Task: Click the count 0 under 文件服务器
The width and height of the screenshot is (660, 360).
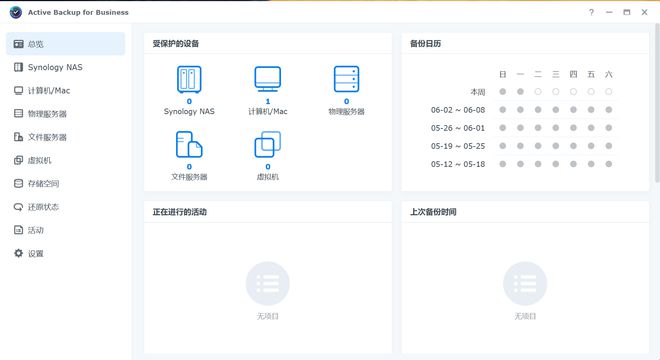Action: coord(189,167)
